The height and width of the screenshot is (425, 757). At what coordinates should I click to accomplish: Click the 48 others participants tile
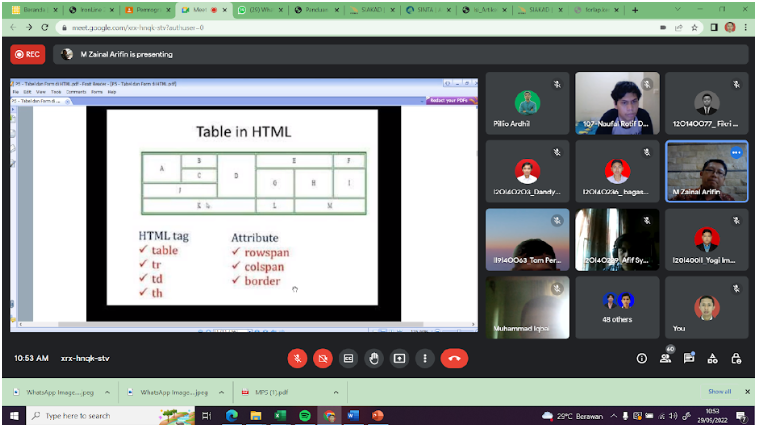coord(617,307)
